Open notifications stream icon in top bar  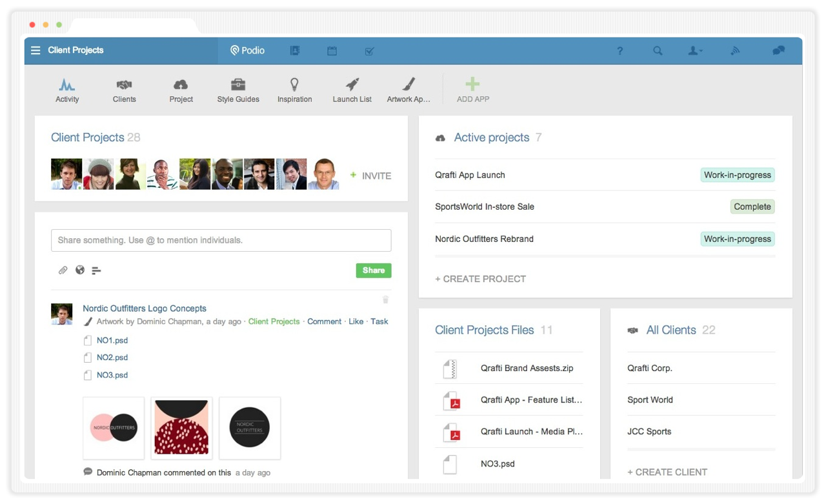(x=735, y=50)
